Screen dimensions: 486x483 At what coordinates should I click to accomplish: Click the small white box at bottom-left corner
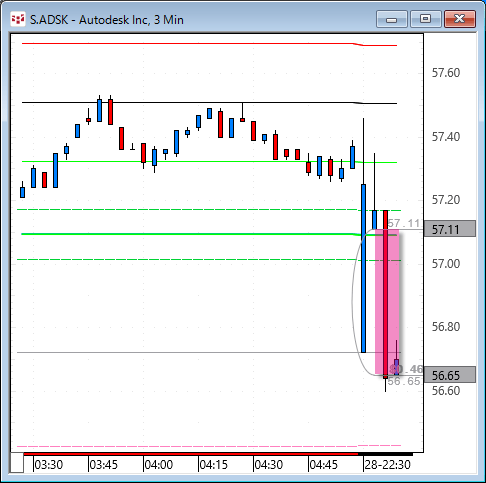click(x=17, y=463)
